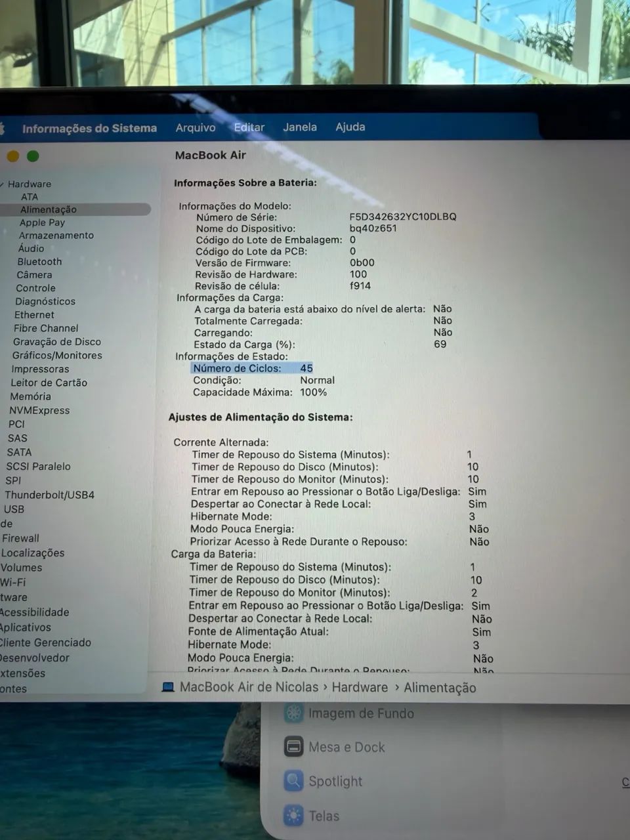Select Memória in the sidebar
Viewport: 630px width, 840px height.
pyautogui.click(x=30, y=396)
